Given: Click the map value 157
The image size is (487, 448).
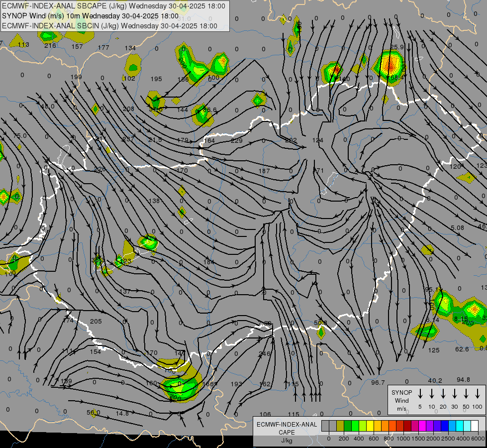Looking at the screenshot, I should (77, 47).
